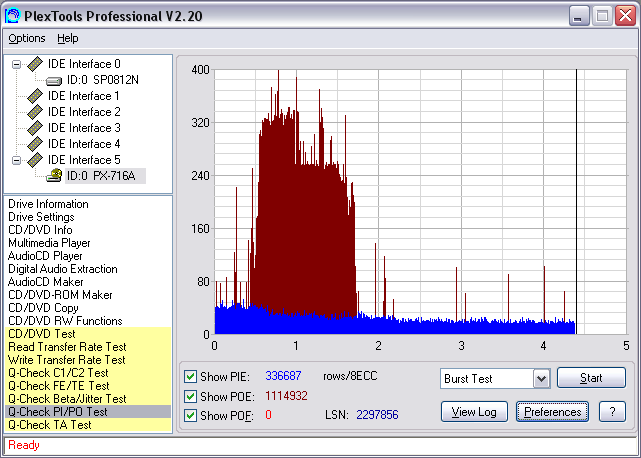
Task: Open CD/DVD-ROM Maker function
Action: [60, 295]
